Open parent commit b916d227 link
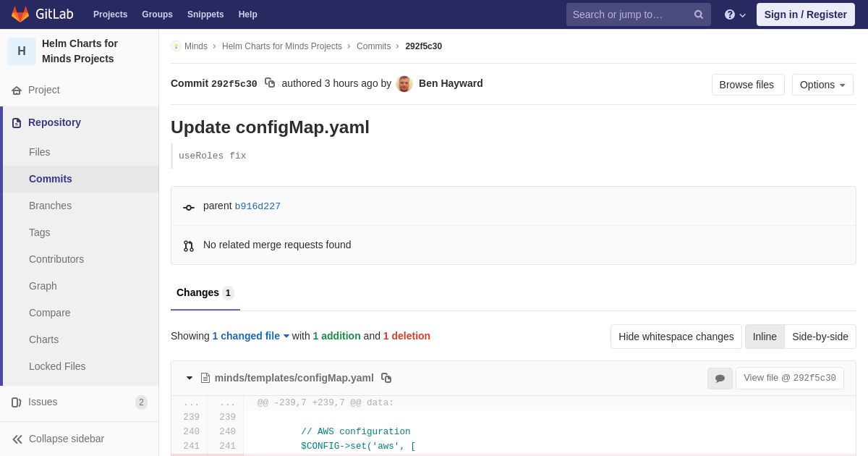Viewport: 868px width, 456px height. [x=258, y=206]
